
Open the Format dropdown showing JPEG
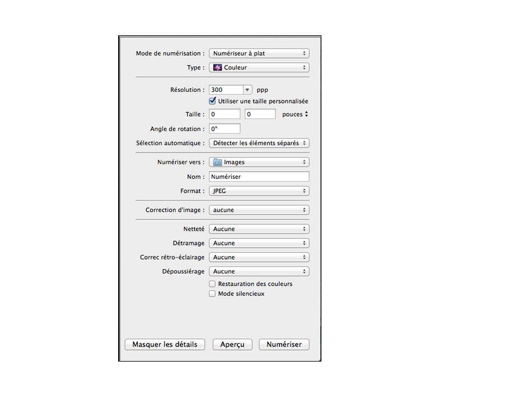click(x=259, y=191)
